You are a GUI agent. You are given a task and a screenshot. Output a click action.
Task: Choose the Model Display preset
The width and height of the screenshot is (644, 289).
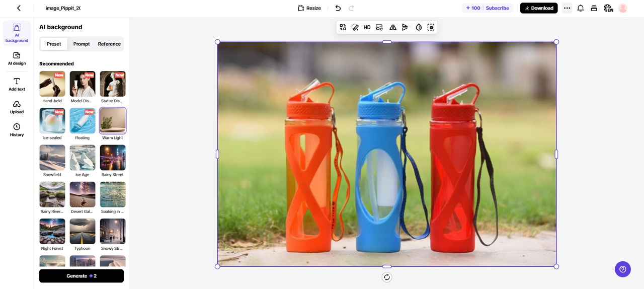pyautogui.click(x=83, y=84)
